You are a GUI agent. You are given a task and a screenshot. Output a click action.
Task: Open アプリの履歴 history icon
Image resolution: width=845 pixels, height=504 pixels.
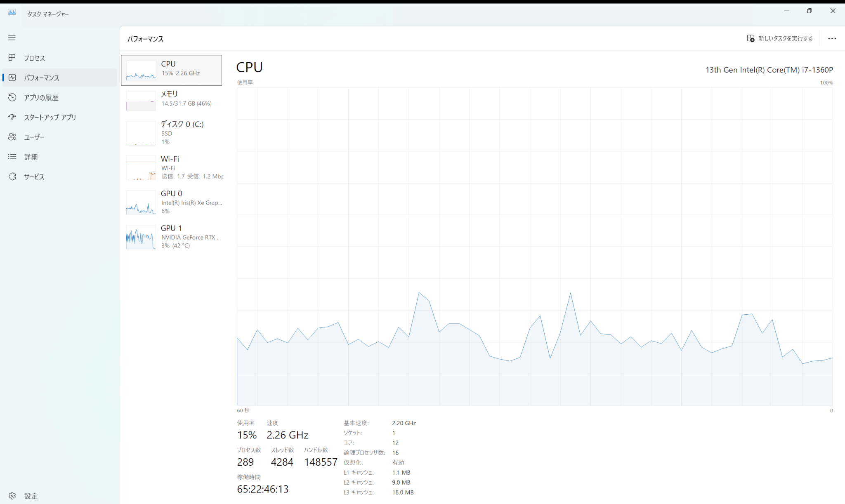point(12,97)
